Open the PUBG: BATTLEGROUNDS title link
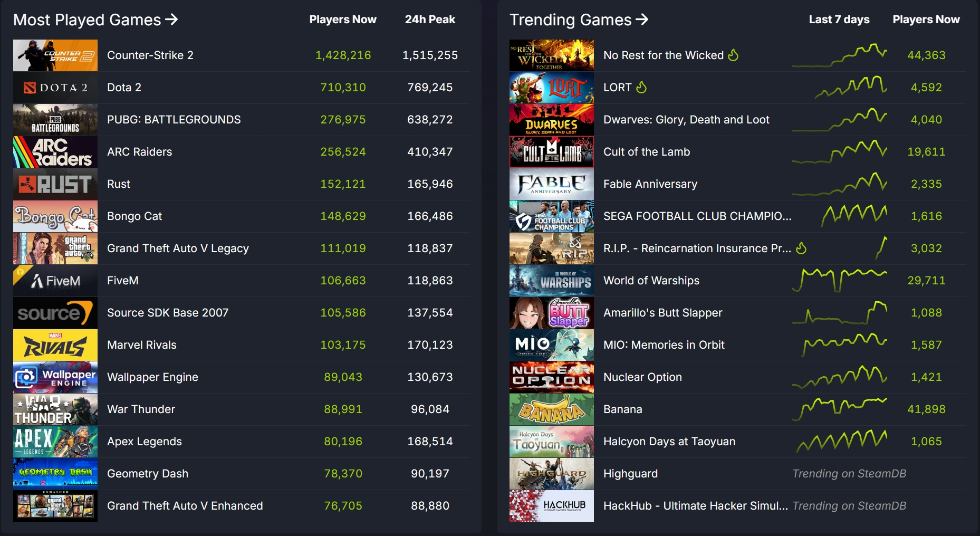The image size is (980, 536). click(x=174, y=120)
